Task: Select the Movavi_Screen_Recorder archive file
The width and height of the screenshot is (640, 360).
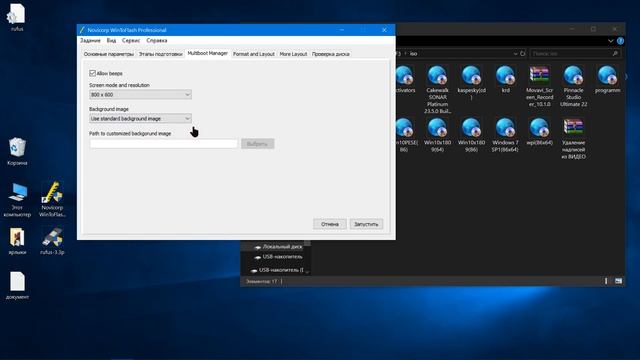Action: click(540, 87)
